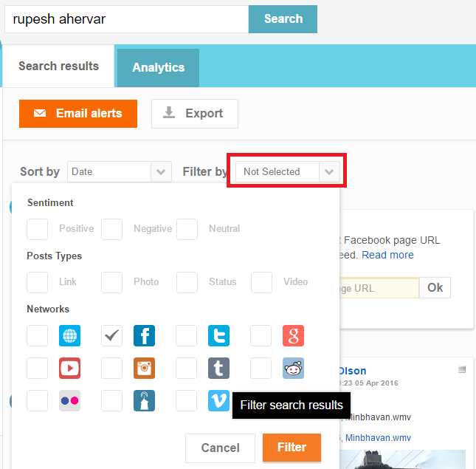Select the Flickr network checkbox
This screenshot has width=476, height=469.
pos(37,400)
